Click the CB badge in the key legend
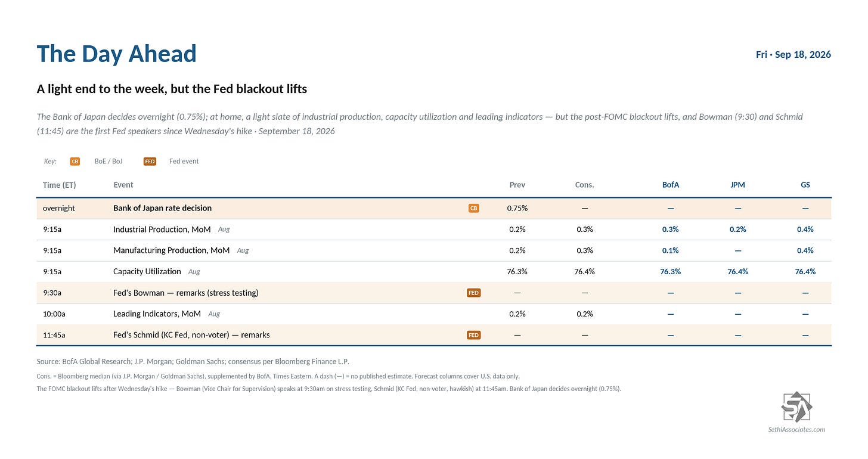The image size is (868, 459). (75, 161)
